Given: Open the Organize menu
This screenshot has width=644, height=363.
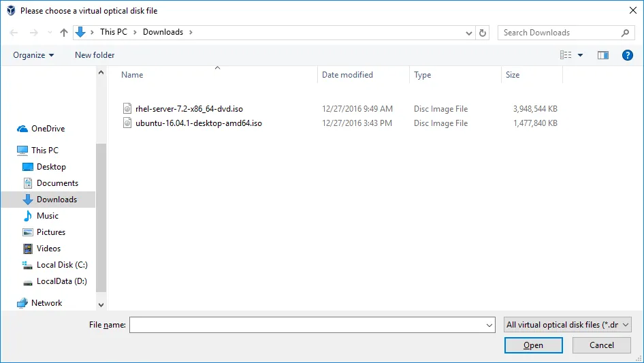Looking at the screenshot, I should coord(33,55).
